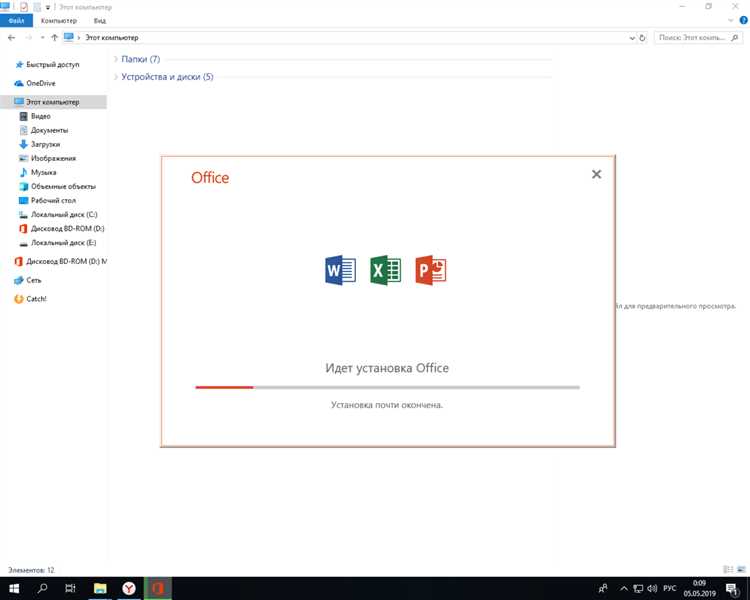Switch РУС input language indicator
Image resolution: width=750 pixels, height=600 pixels.
point(670,588)
